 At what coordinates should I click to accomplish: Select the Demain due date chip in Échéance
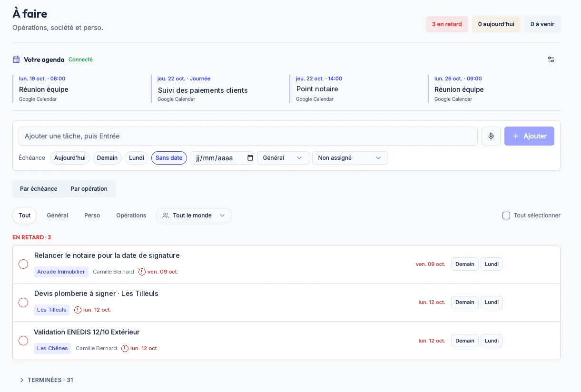[x=107, y=158]
